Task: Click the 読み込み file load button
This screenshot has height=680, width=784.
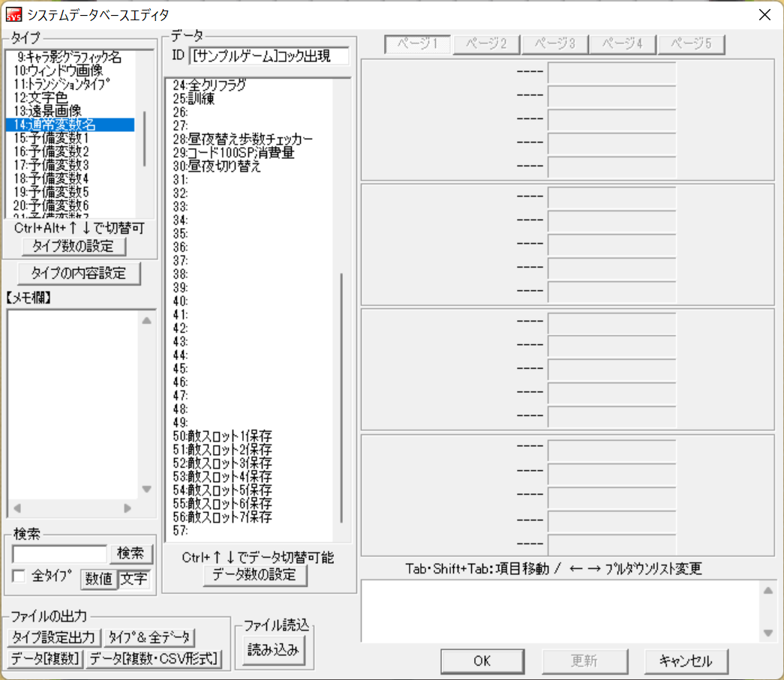Action: (x=274, y=650)
